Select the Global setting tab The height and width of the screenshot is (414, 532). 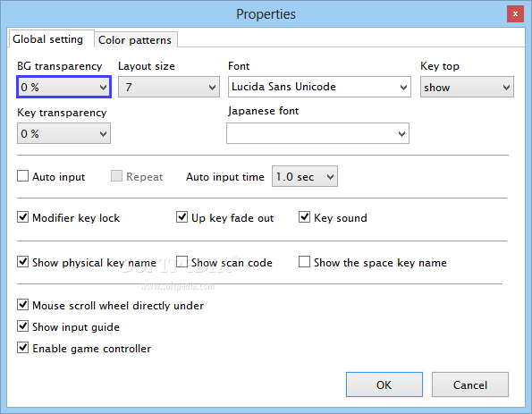tap(50, 39)
